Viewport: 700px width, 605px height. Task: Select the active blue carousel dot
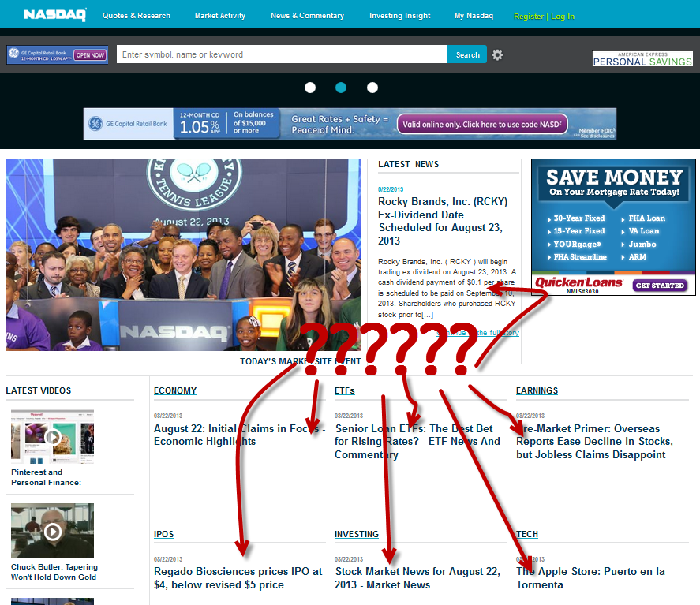(341, 88)
